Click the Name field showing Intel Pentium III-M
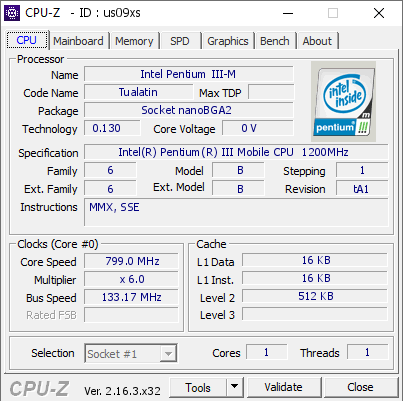 (x=189, y=74)
